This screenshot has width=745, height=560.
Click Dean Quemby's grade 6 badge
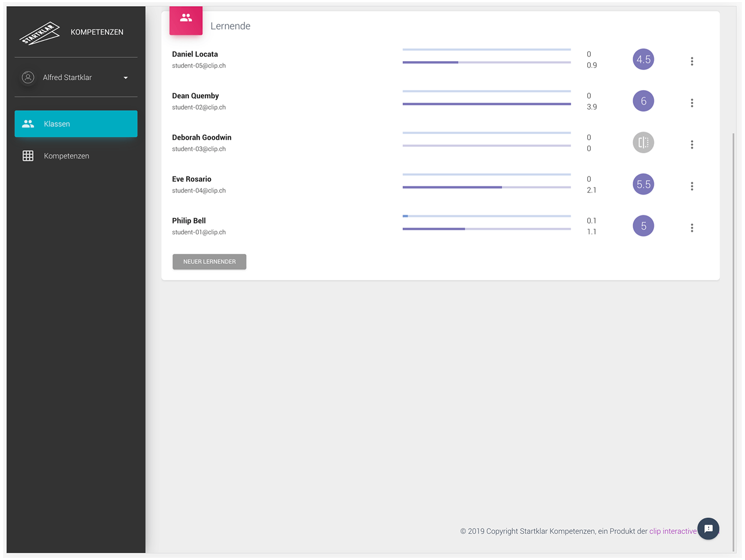tap(643, 101)
